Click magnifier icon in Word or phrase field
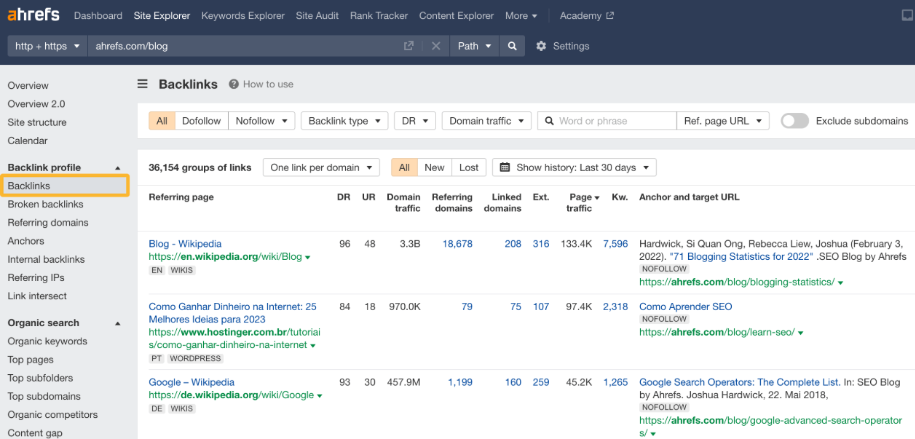The image size is (915, 439). (x=549, y=121)
